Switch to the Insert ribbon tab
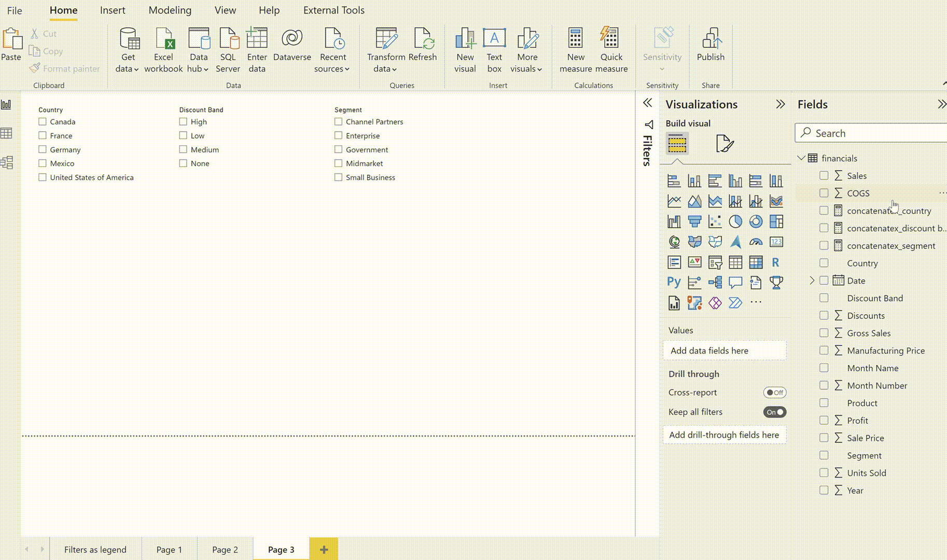The image size is (947, 560). coord(113,10)
